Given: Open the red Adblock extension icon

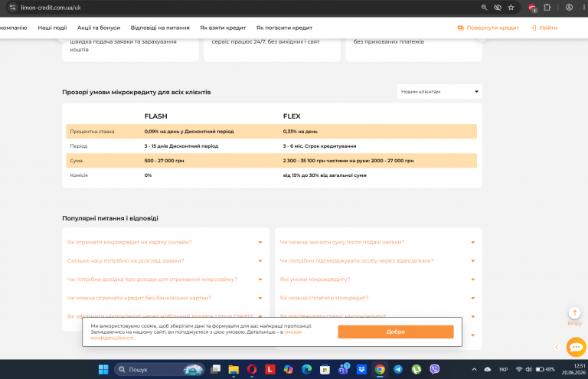Looking at the screenshot, I should pos(532,8).
